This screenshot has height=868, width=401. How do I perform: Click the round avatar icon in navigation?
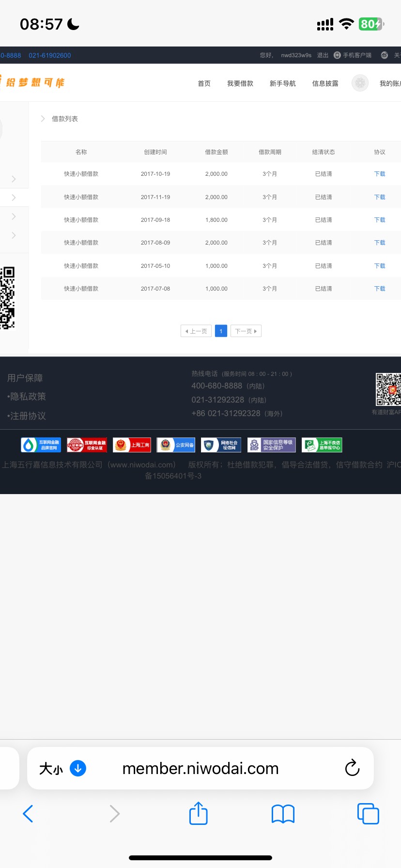[x=360, y=83]
